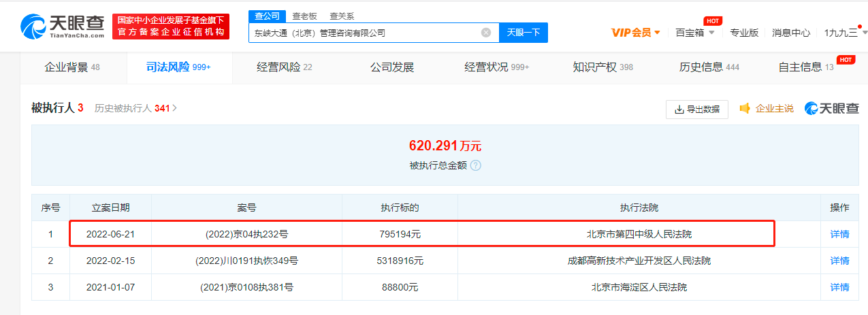
Task: Open the 经营风险 tab
Action: (x=285, y=67)
